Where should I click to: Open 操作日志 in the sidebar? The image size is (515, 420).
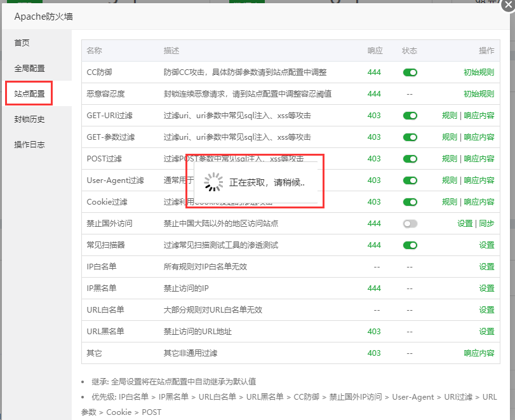tap(29, 145)
